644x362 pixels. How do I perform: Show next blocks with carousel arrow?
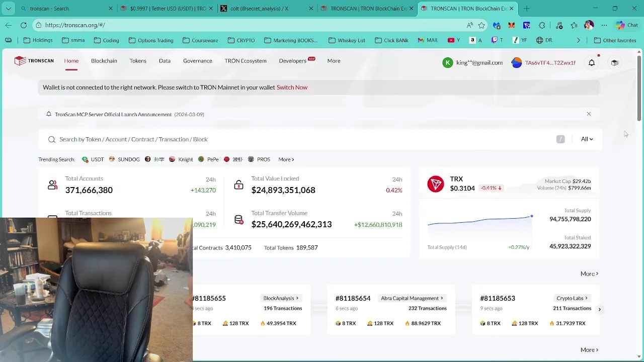(599, 310)
